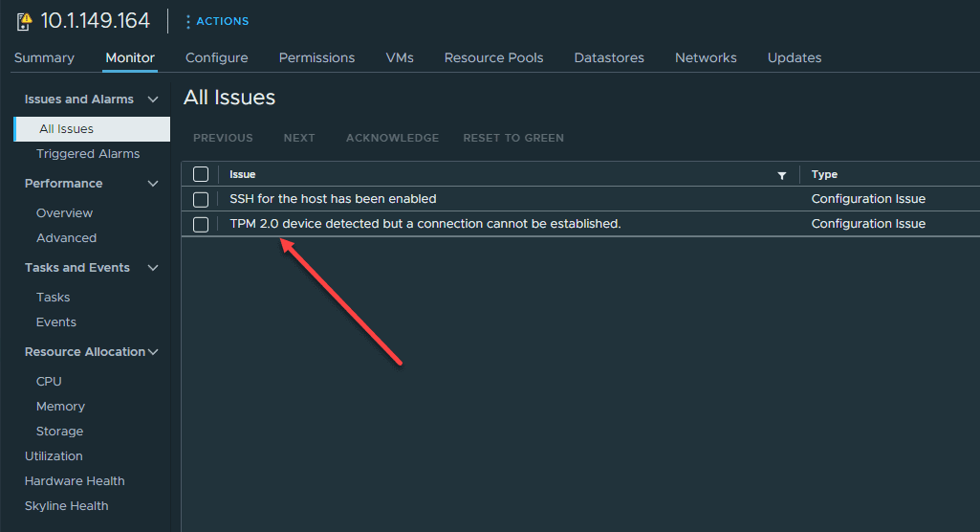Switch to the Configure tab
980x532 pixels.
coord(217,57)
